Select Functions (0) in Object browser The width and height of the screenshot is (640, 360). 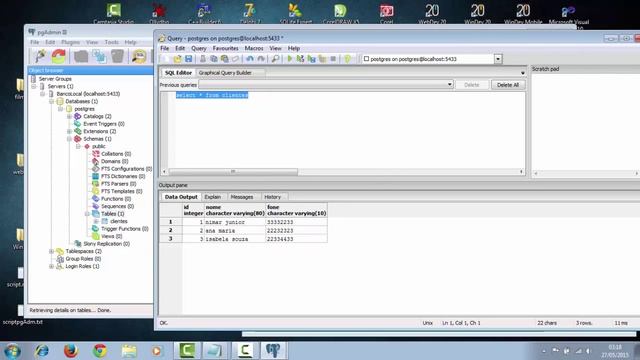(116, 199)
